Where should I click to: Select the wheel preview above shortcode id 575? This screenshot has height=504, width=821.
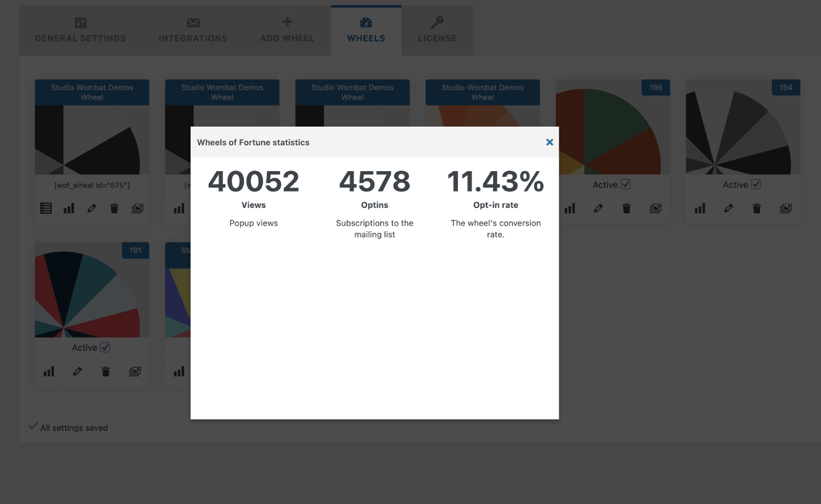pos(92,140)
